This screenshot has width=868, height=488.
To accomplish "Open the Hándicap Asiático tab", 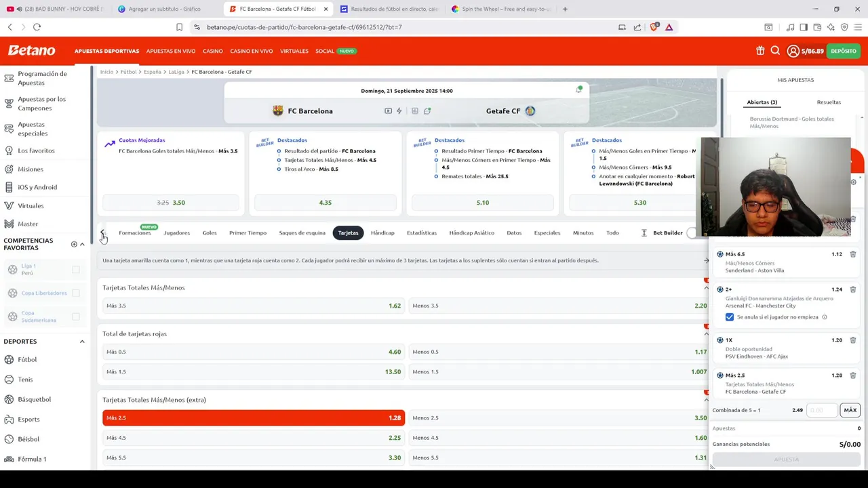I will point(472,233).
